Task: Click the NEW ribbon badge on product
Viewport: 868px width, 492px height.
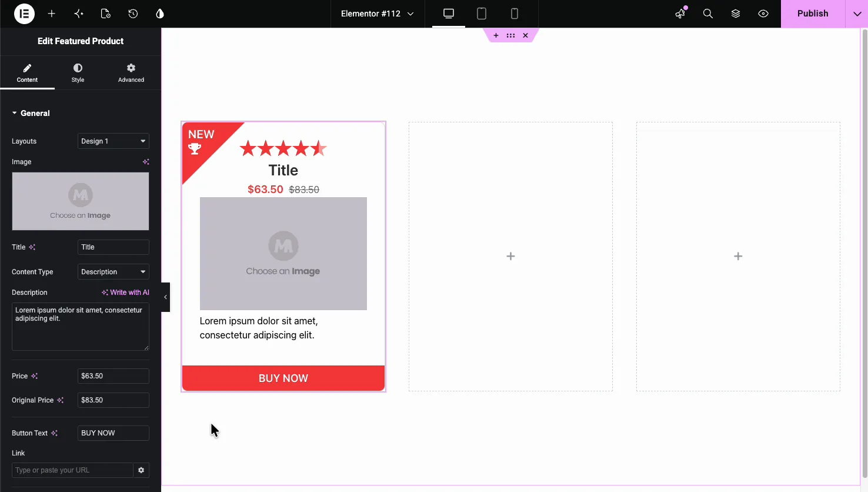Action: (x=202, y=142)
